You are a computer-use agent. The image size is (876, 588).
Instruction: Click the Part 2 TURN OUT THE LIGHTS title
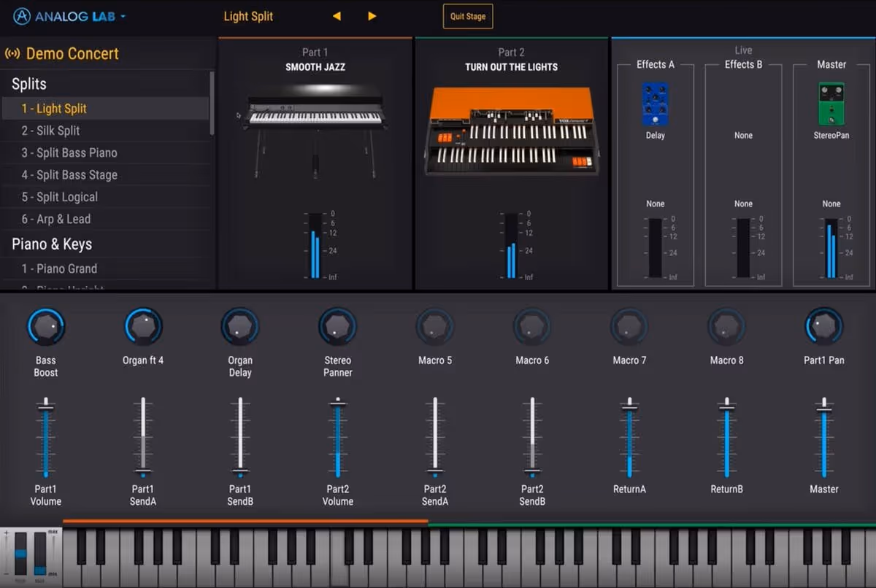(x=512, y=67)
